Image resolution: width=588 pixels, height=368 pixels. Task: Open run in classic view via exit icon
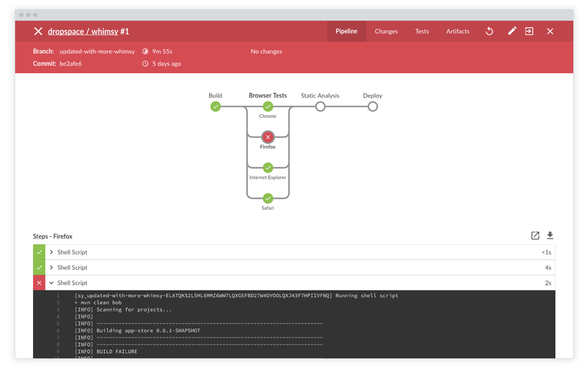(x=529, y=31)
